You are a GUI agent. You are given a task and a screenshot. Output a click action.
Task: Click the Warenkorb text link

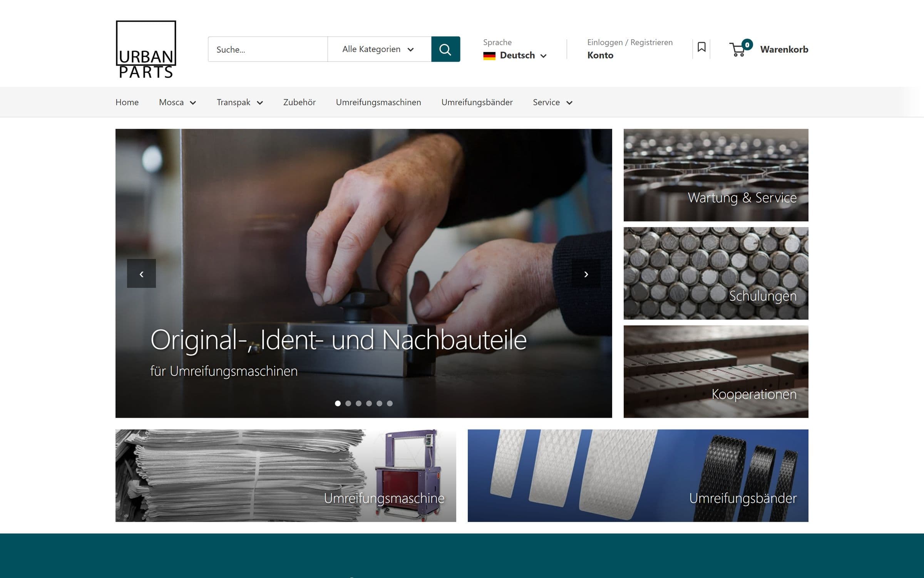784,49
